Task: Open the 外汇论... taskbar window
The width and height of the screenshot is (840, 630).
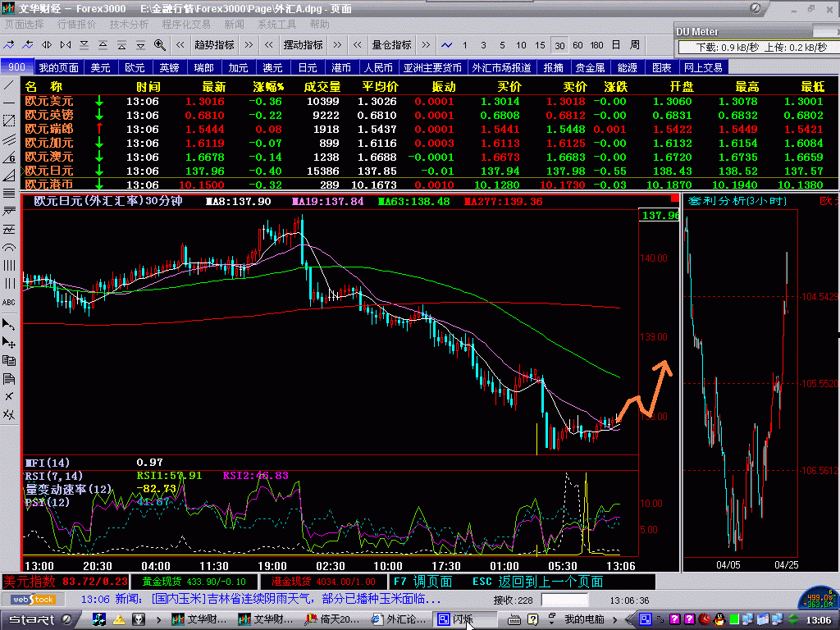Action: (x=399, y=620)
